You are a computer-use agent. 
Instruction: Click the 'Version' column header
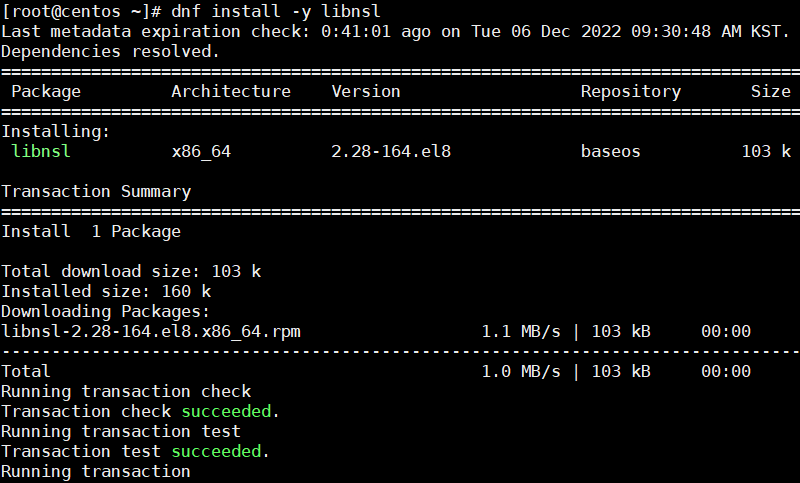click(366, 91)
